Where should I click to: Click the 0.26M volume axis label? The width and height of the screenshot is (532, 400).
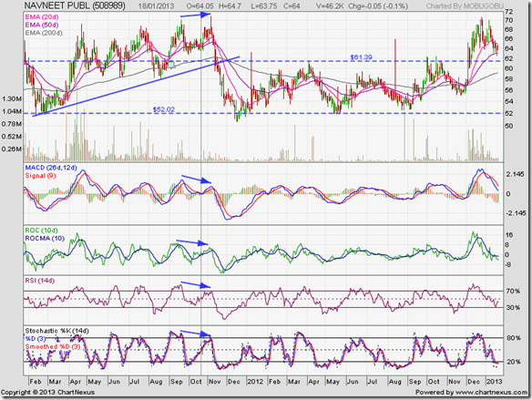[12, 149]
